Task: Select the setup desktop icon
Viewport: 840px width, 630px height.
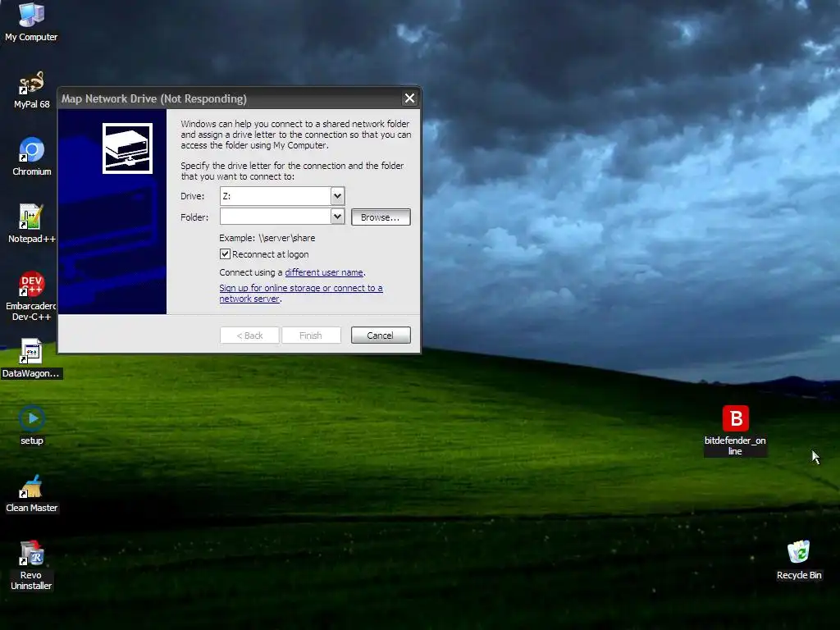Action: pos(32,426)
